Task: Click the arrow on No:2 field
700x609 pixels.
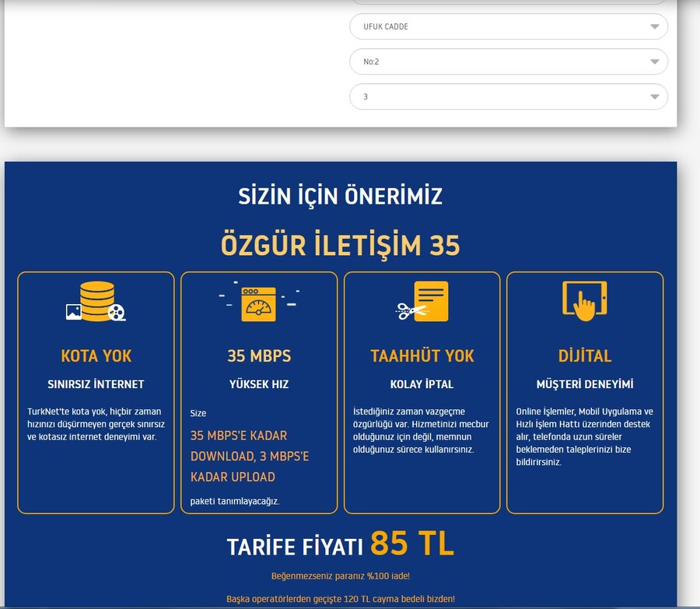Action: 654,62
